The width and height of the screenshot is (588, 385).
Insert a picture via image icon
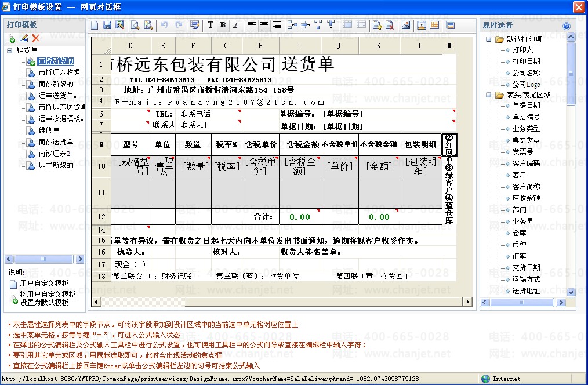coord(406,25)
